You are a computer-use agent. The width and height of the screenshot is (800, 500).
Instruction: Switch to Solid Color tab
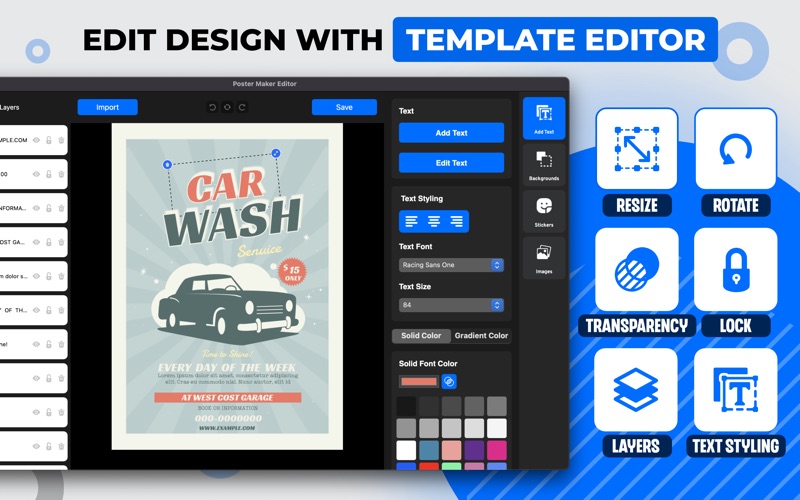coord(421,336)
